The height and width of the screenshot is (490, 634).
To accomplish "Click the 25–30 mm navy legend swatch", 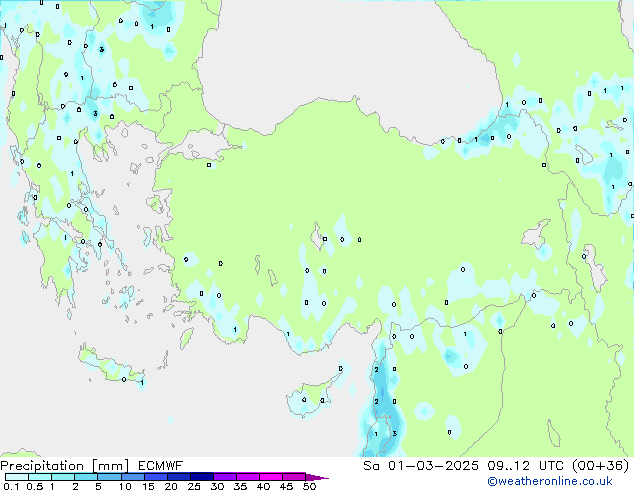I will pyautogui.click(x=202, y=477).
